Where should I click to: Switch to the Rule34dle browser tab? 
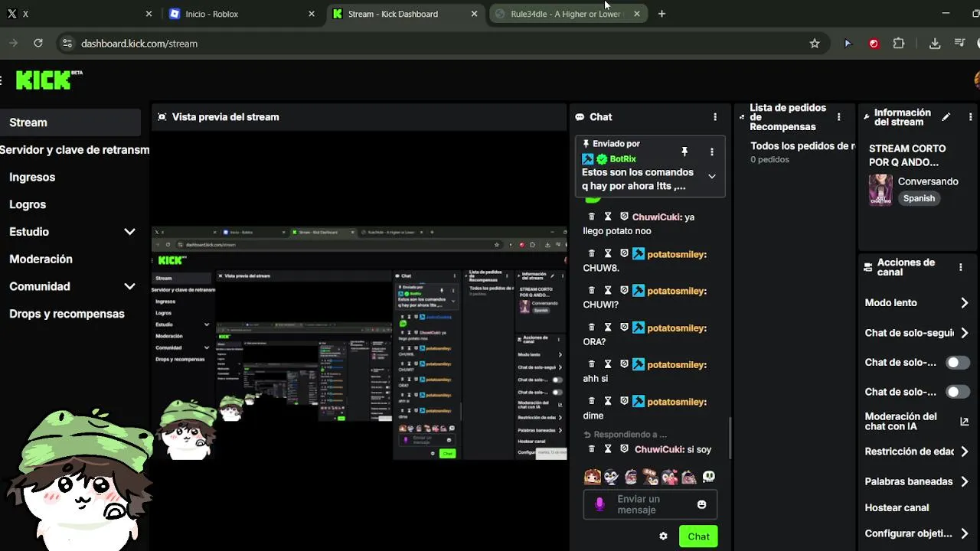[567, 14]
